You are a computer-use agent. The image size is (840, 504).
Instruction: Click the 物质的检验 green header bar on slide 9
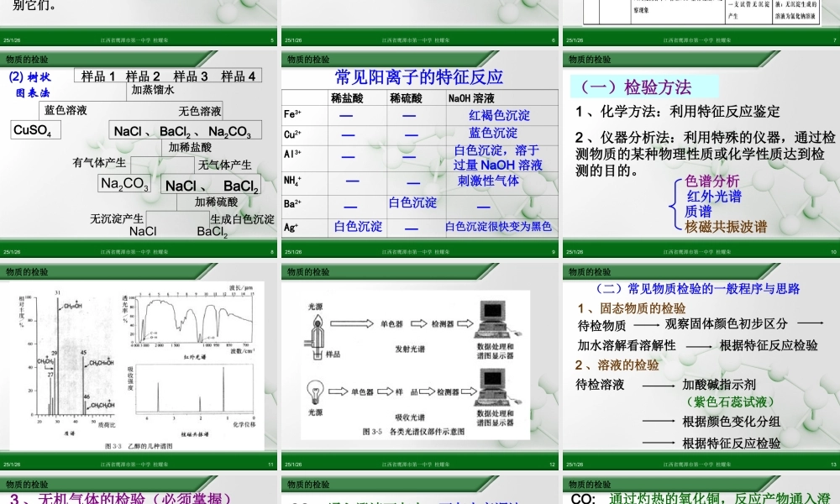click(x=311, y=60)
